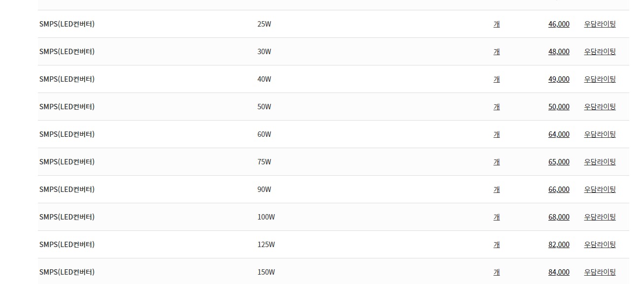Click the 65,000 price for 75W

coord(559,162)
